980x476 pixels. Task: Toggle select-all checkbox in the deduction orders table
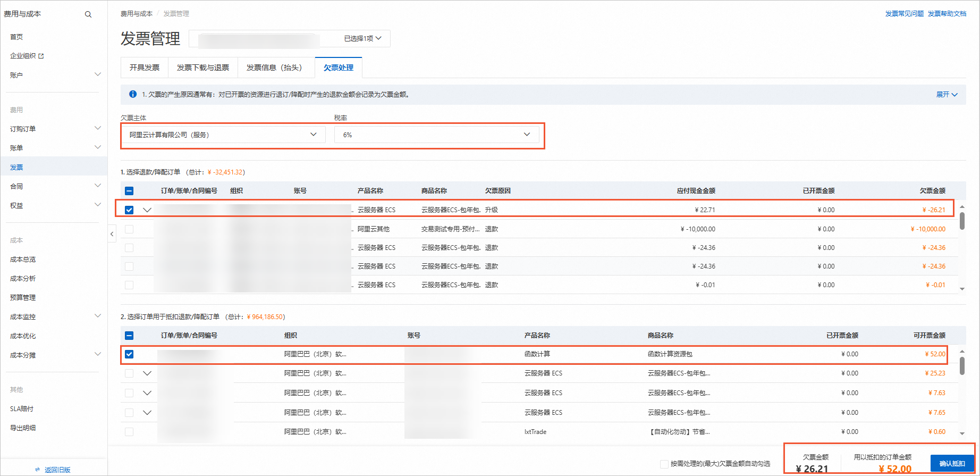coord(129,336)
